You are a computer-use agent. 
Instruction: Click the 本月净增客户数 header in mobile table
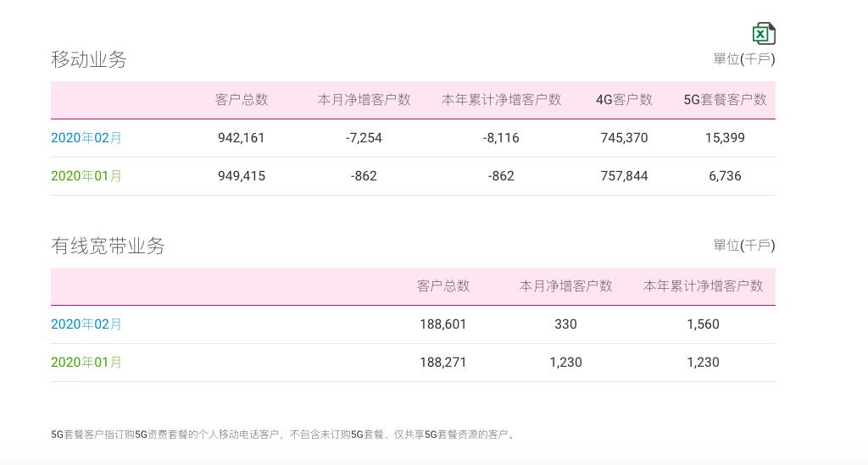pos(364,100)
